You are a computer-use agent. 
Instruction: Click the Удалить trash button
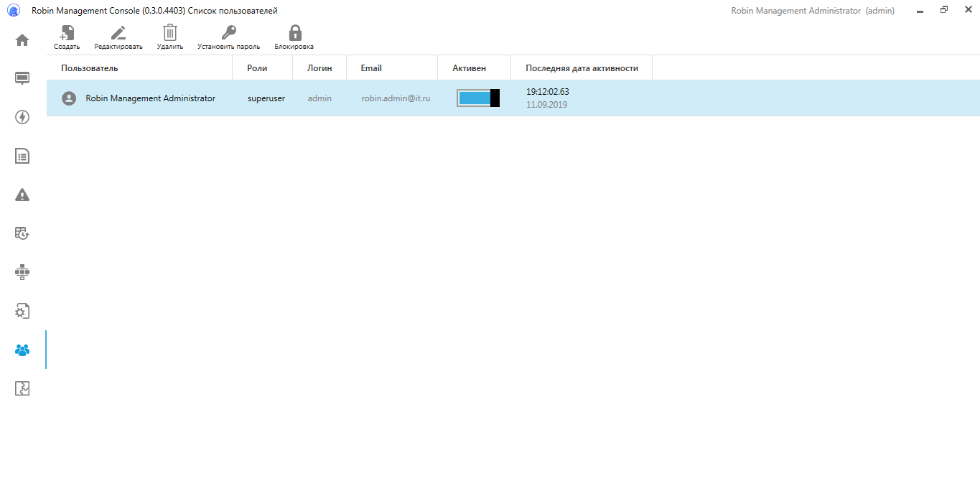pos(170,37)
